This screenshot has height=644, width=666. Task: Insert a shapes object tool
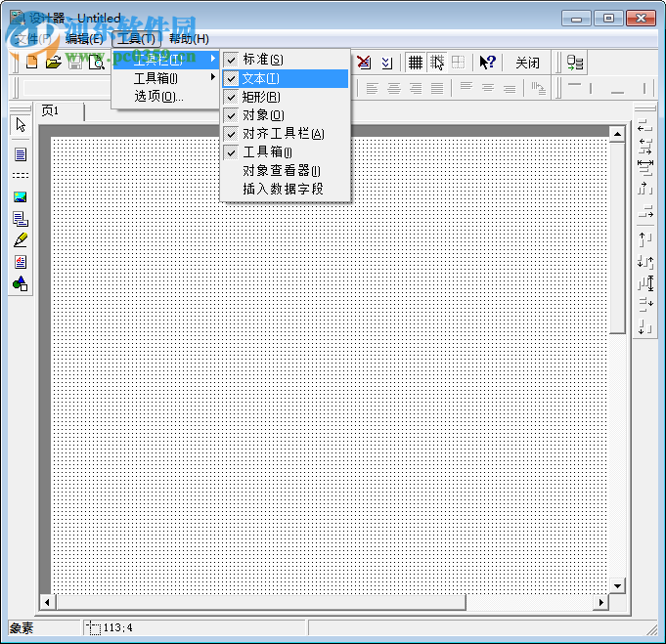[20, 283]
